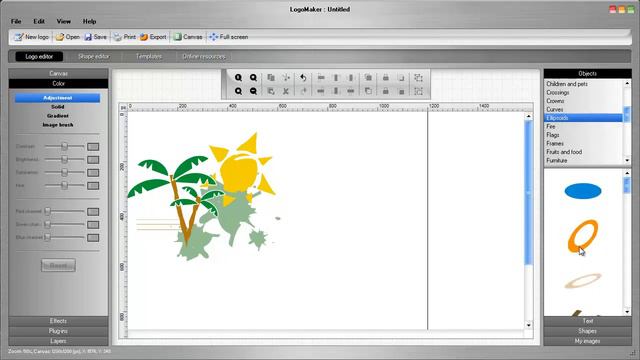640x360 pixels.
Task: Select Image brush color mode
Action: click(58, 125)
